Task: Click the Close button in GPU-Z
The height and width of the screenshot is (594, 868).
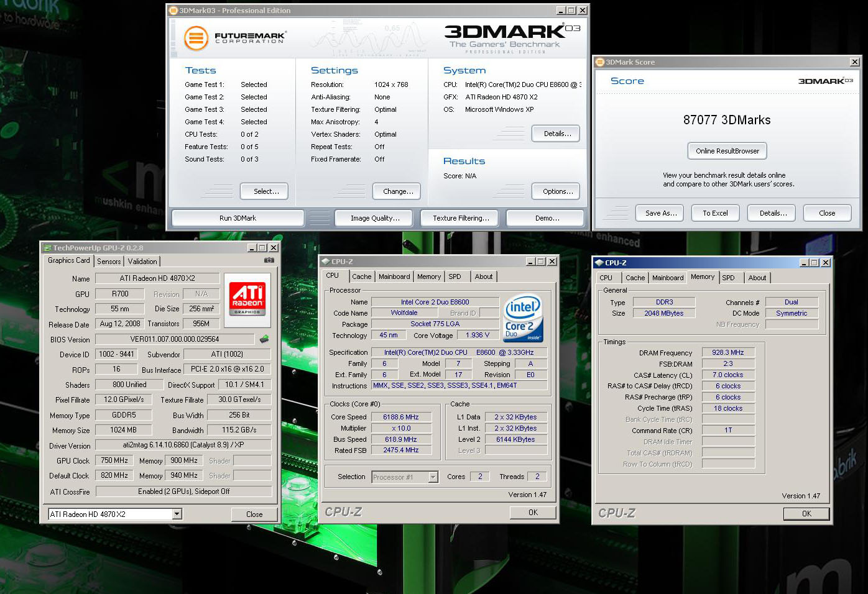Action: pos(254,514)
